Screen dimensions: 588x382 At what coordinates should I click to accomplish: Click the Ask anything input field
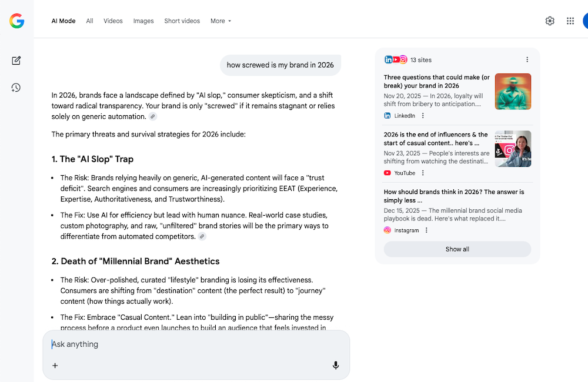pos(196,344)
